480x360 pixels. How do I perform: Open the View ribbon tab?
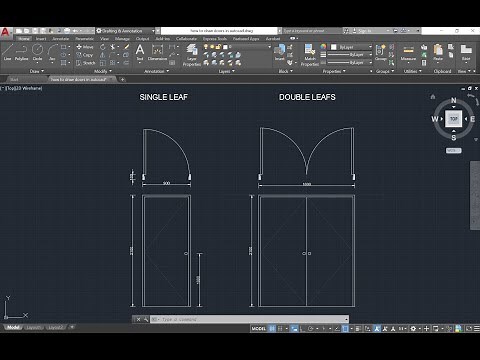click(x=104, y=39)
